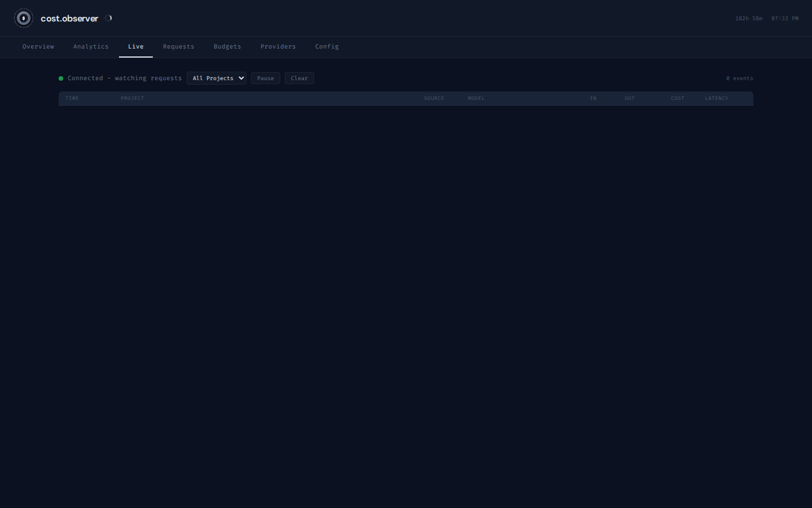Click the '182h 58m' uptime text
This screenshot has width=812, height=508.
pos(749,19)
